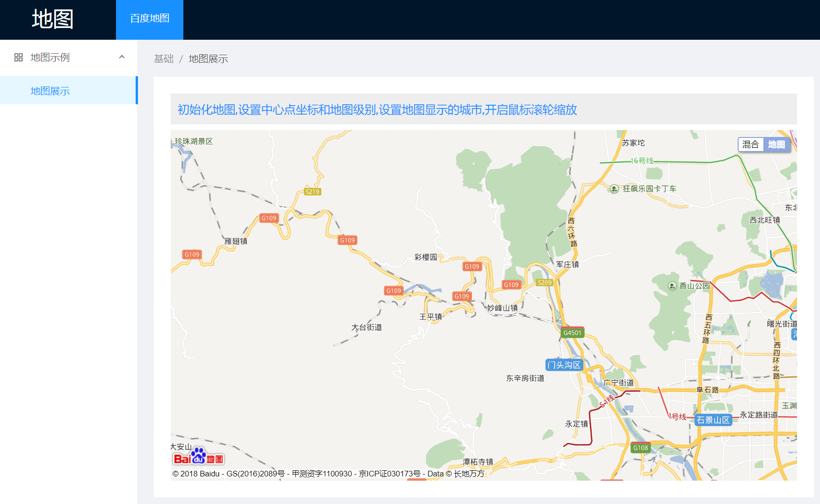Select 地图展示 in the sidebar
The height and width of the screenshot is (504, 820).
pos(69,91)
